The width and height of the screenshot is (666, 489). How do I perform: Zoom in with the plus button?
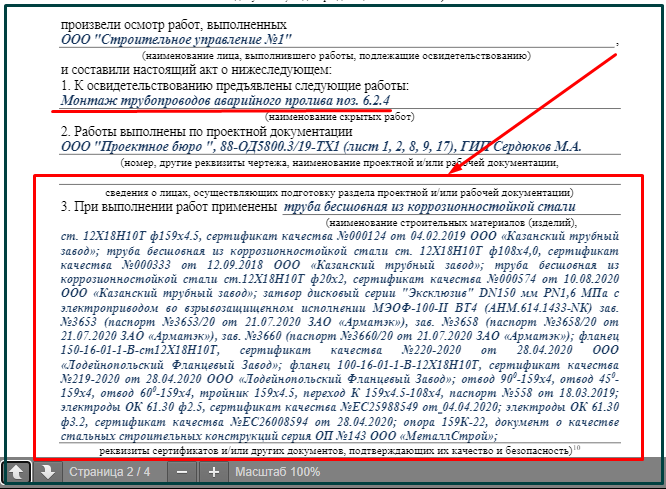[214, 472]
